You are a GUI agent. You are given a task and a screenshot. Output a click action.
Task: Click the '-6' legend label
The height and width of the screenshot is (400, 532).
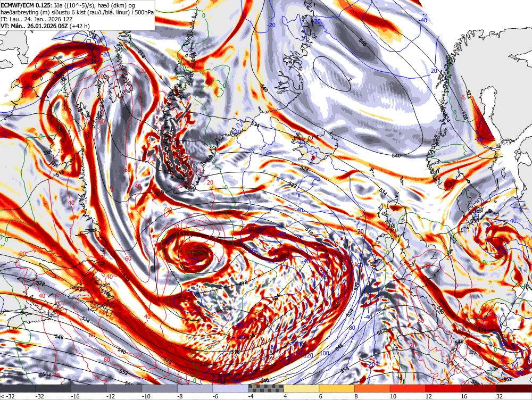tap(216, 396)
